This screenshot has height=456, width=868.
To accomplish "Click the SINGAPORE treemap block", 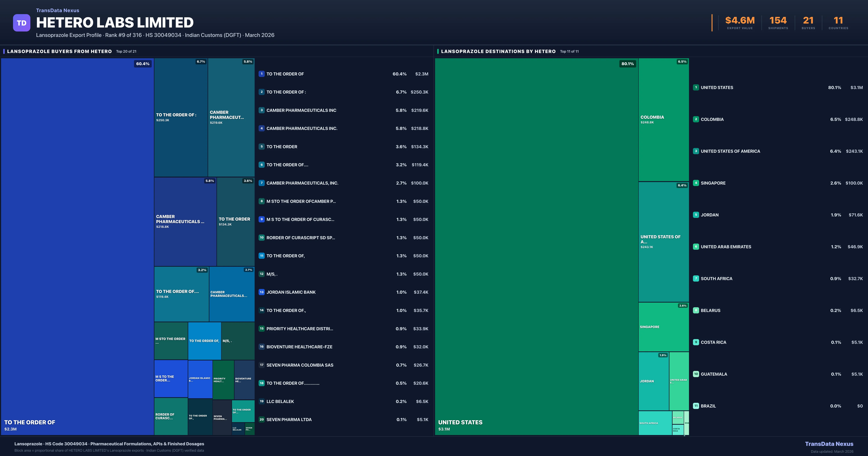I will point(663,327).
